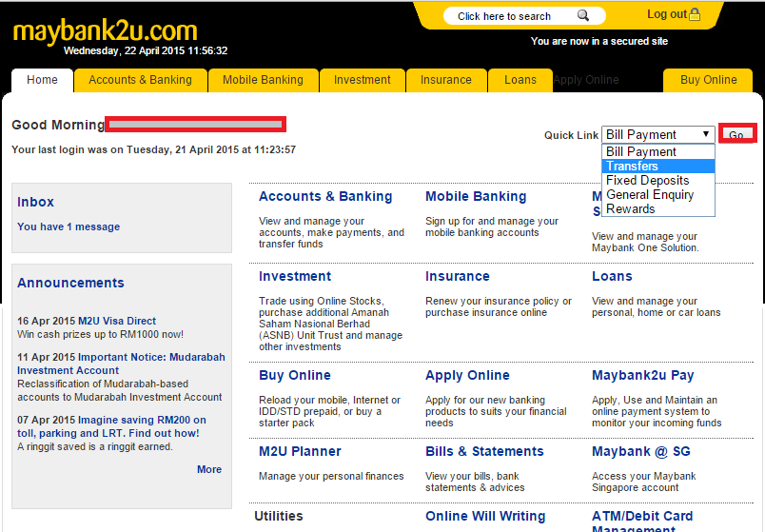Open the Loans tab
Image resolution: width=765 pixels, height=532 pixels.
520,80
